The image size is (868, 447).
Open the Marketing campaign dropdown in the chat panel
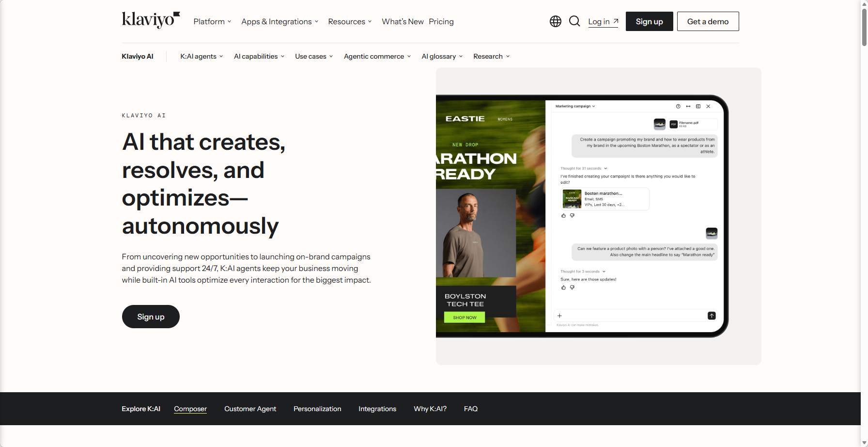(575, 106)
